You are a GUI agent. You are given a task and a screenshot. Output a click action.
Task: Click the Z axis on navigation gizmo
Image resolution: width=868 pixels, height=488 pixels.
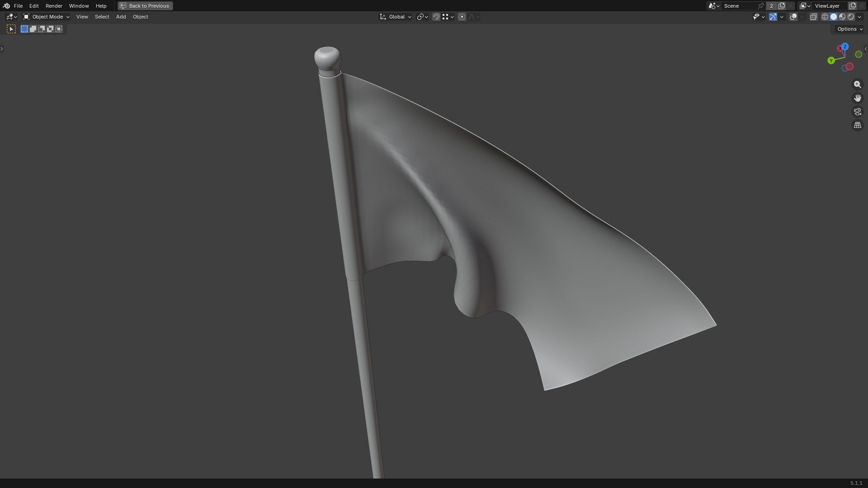point(845,47)
